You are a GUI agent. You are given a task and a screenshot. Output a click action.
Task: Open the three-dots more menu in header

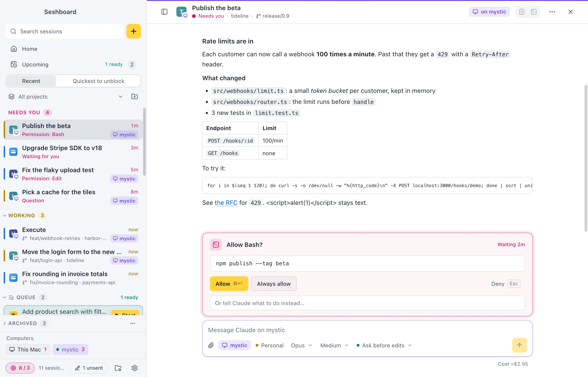(552, 12)
